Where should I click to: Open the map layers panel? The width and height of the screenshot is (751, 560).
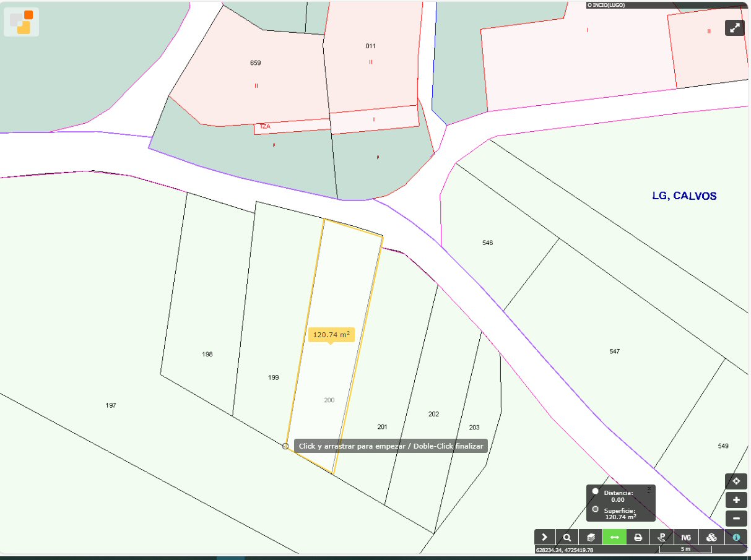(591, 537)
